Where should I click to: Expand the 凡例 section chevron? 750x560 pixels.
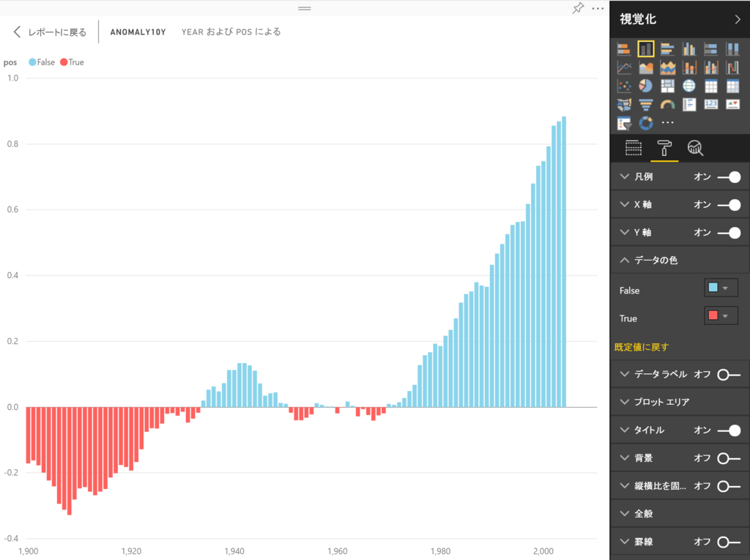coord(624,176)
